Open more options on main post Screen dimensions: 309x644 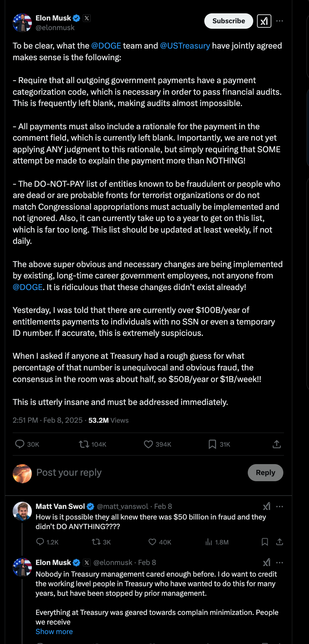(x=280, y=21)
